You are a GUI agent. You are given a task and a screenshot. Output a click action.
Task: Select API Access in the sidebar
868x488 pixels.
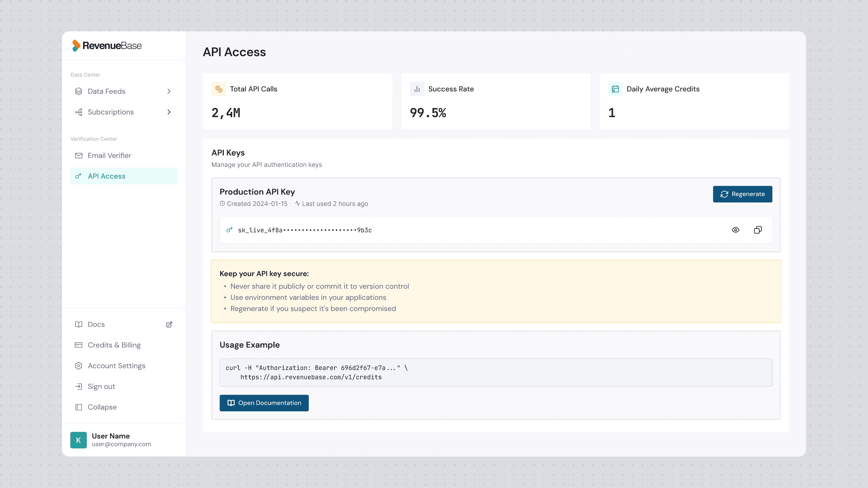click(106, 176)
